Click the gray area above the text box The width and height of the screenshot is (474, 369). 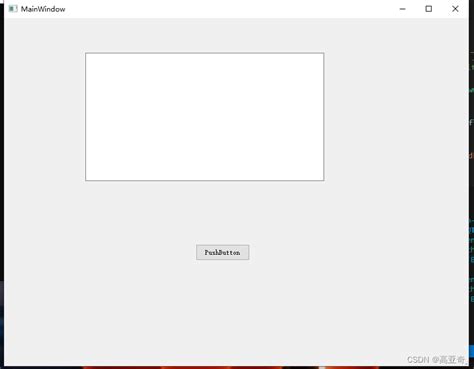tap(205, 35)
